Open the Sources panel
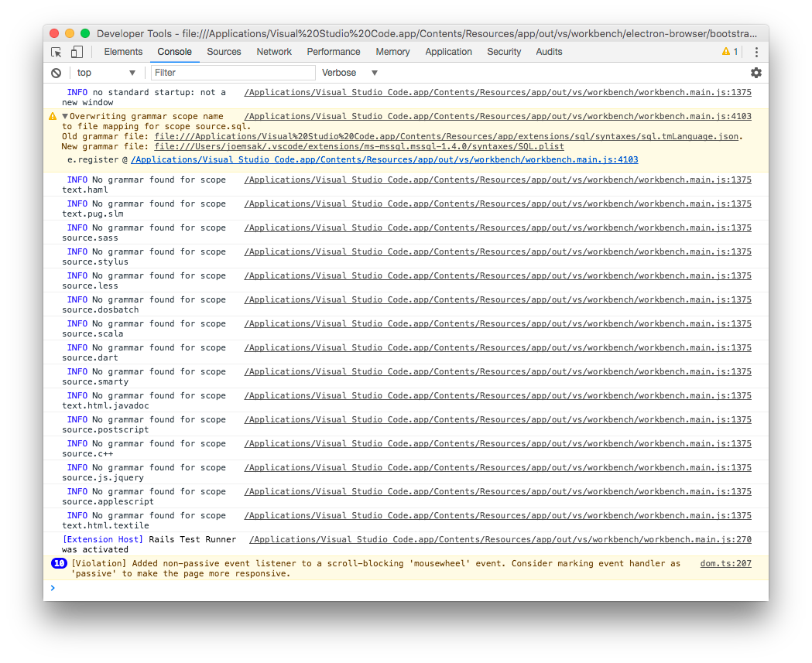Viewport: 812px width, 663px height. tap(224, 51)
